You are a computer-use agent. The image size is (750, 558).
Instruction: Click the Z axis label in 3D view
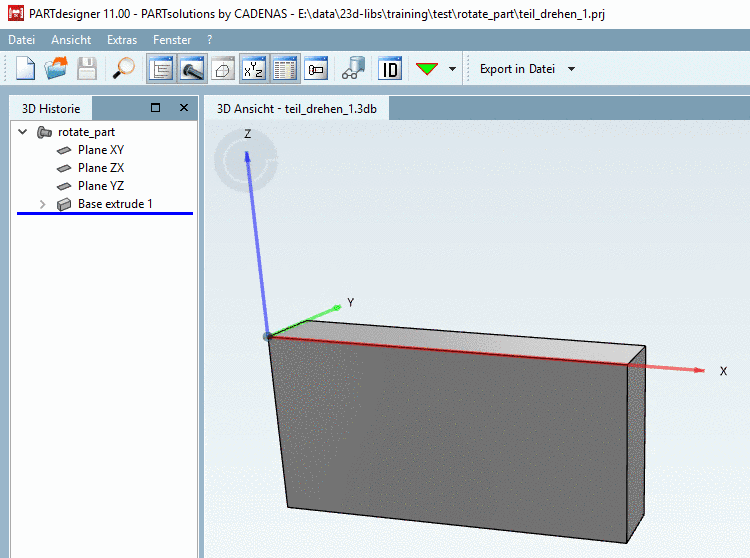(247, 134)
